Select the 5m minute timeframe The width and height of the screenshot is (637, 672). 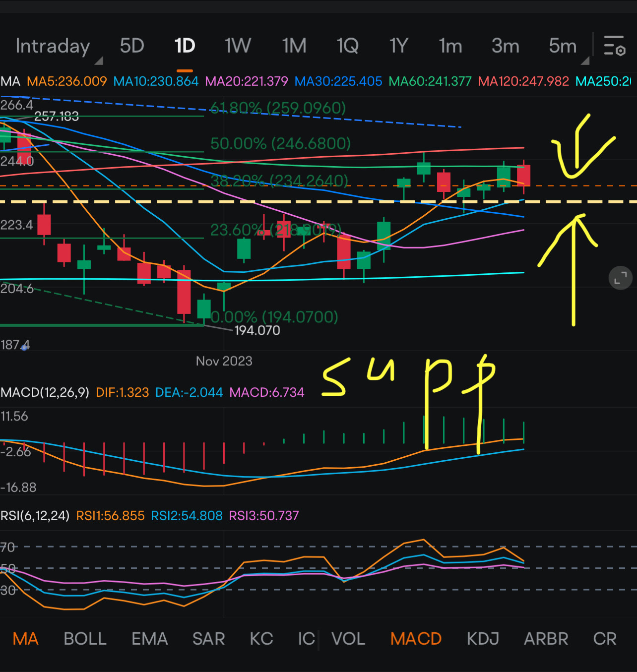563,46
